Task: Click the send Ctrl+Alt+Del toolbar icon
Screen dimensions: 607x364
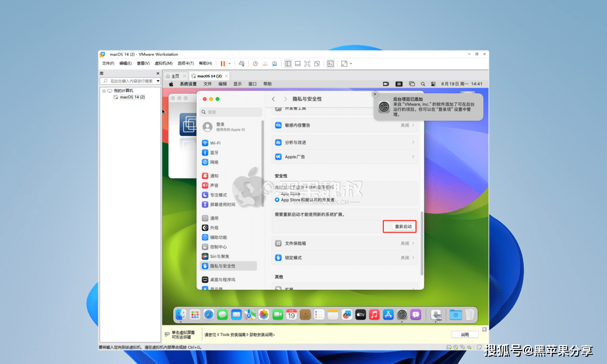Action: tap(242, 64)
